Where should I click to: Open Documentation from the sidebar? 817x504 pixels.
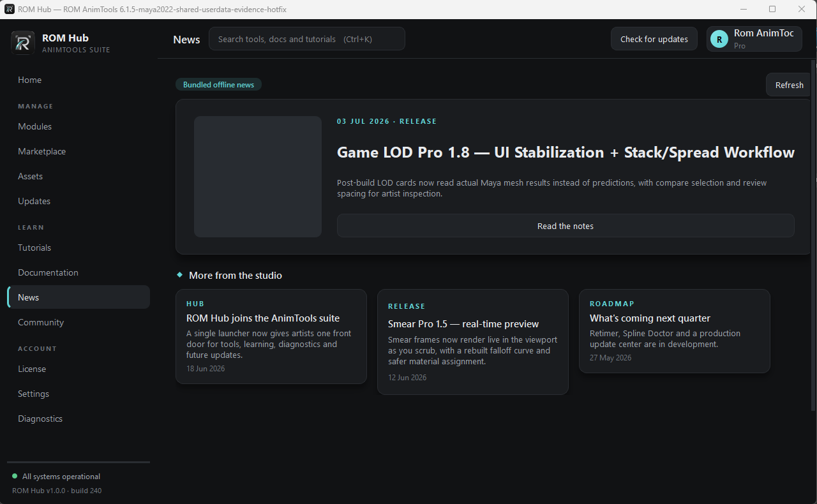(x=79, y=272)
